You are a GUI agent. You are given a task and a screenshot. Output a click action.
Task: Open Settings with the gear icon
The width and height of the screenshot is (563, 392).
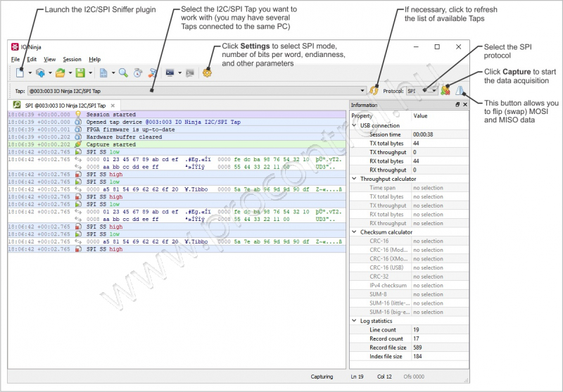[x=207, y=72]
